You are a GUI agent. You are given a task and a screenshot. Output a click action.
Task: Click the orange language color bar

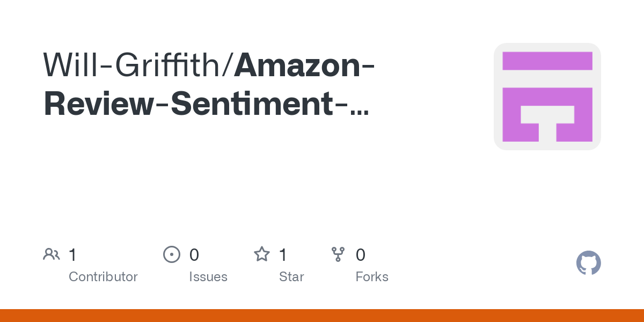click(322, 316)
